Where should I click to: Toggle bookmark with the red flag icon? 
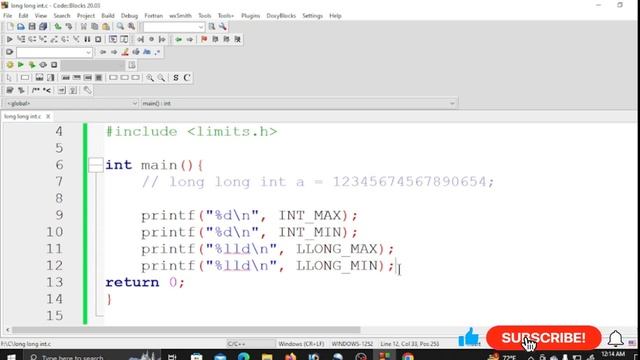[x=204, y=39]
